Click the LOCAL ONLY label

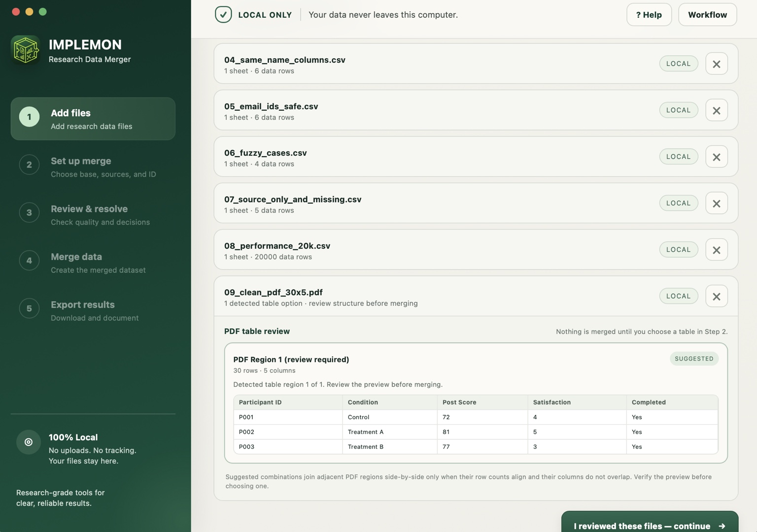tap(265, 15)
